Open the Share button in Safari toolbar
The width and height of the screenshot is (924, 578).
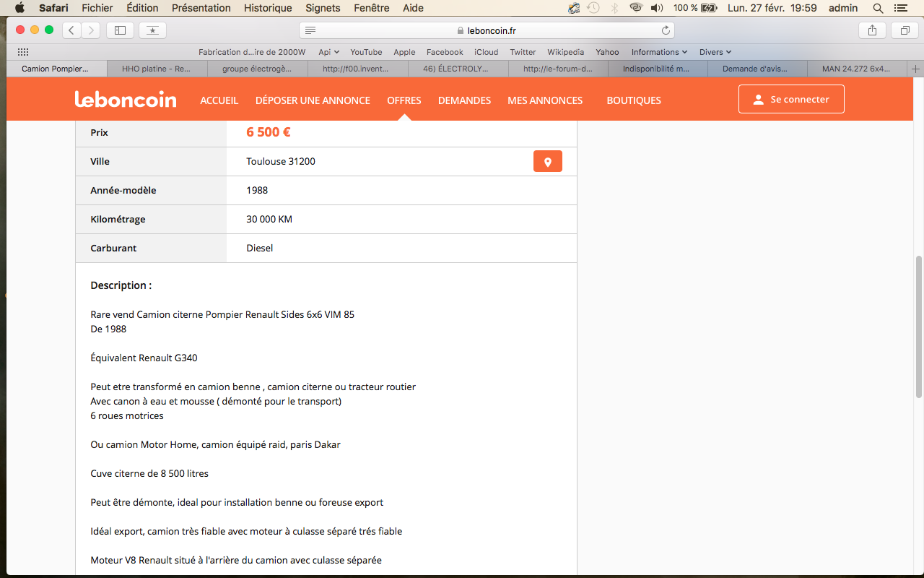(x=872, y=30)
